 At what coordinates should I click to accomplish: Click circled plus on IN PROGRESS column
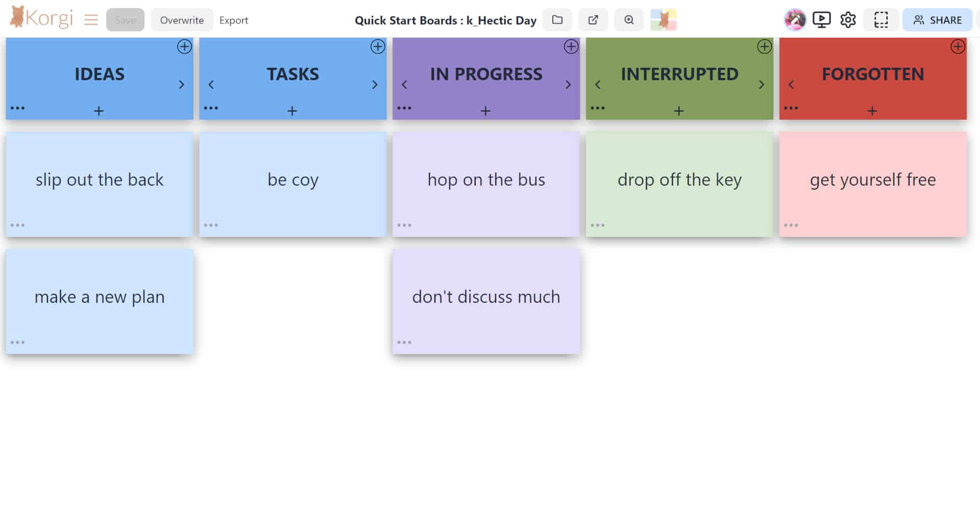(x=571, y=47)
